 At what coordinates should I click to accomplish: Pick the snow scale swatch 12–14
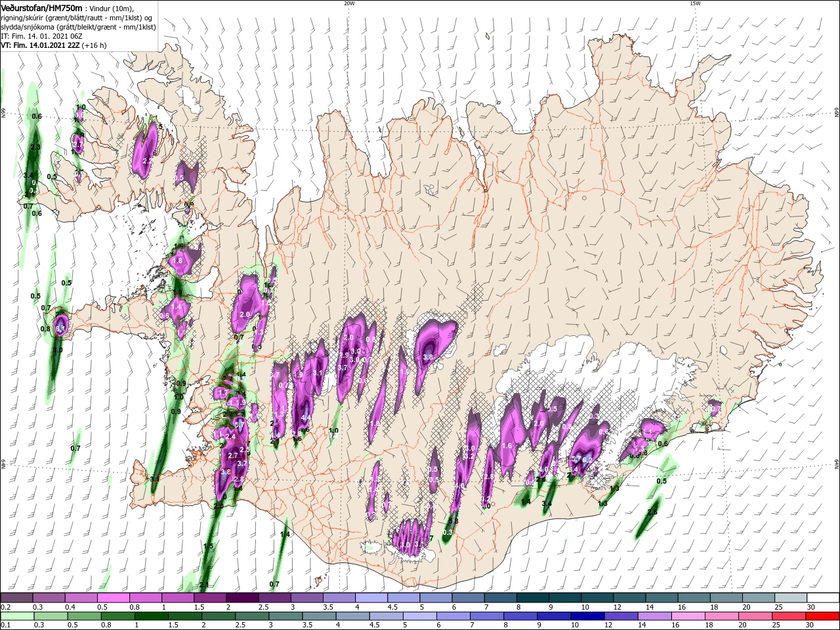(x=629, y=598)
